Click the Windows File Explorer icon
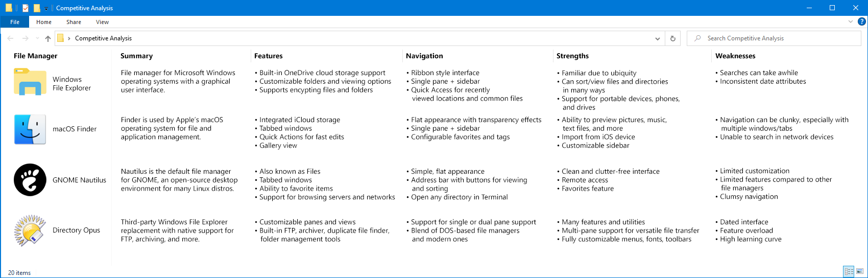868x278 pixels. click(30, 82)
